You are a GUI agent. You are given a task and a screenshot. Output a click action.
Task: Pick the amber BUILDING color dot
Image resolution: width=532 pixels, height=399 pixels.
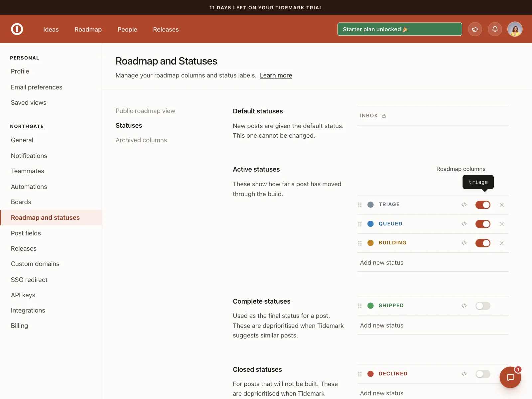[370, 243]
